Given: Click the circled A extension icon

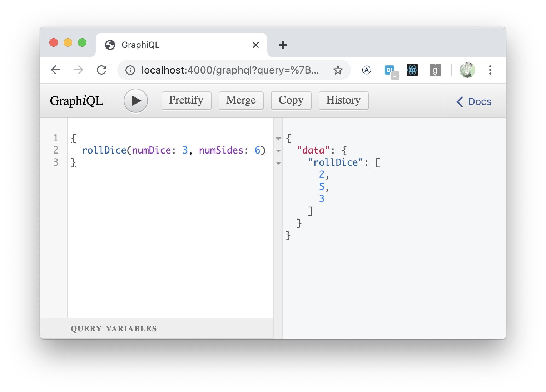Looking at the screenshot, I should [x=367, y=70].
